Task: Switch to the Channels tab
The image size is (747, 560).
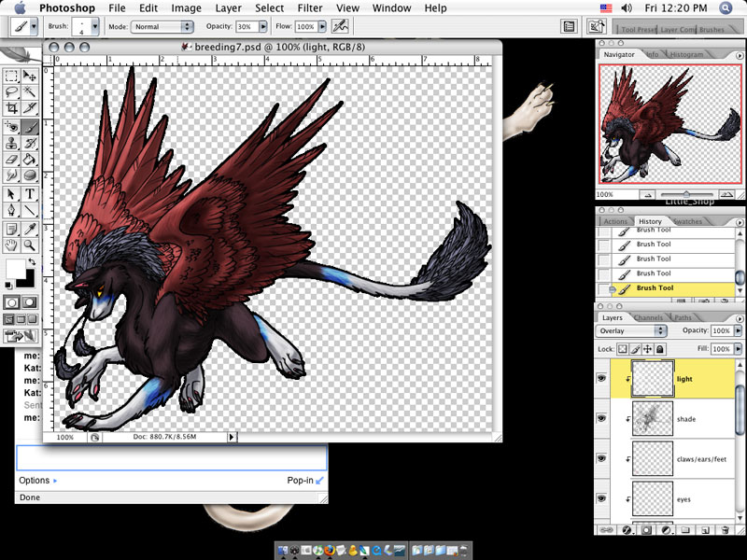Action: pos(648,317)
